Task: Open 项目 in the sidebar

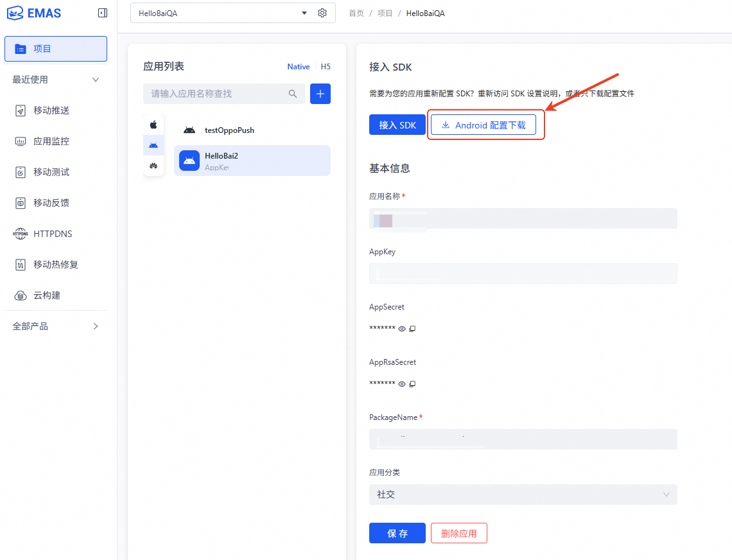Action: (56, 49)
